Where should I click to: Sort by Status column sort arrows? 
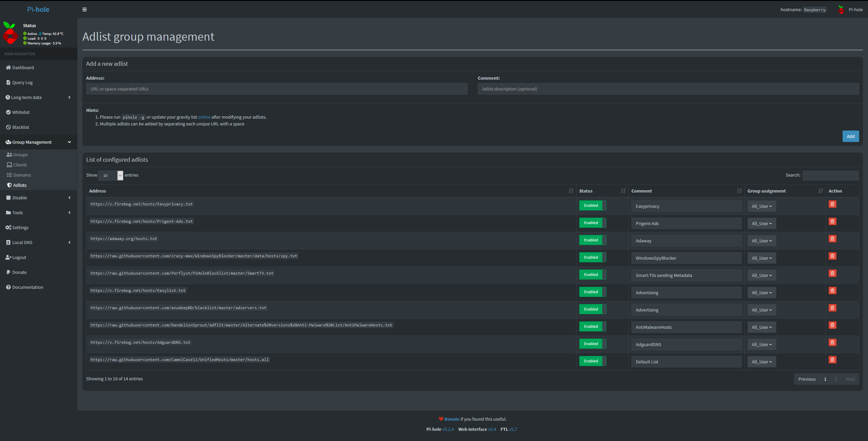click(623, 191)
